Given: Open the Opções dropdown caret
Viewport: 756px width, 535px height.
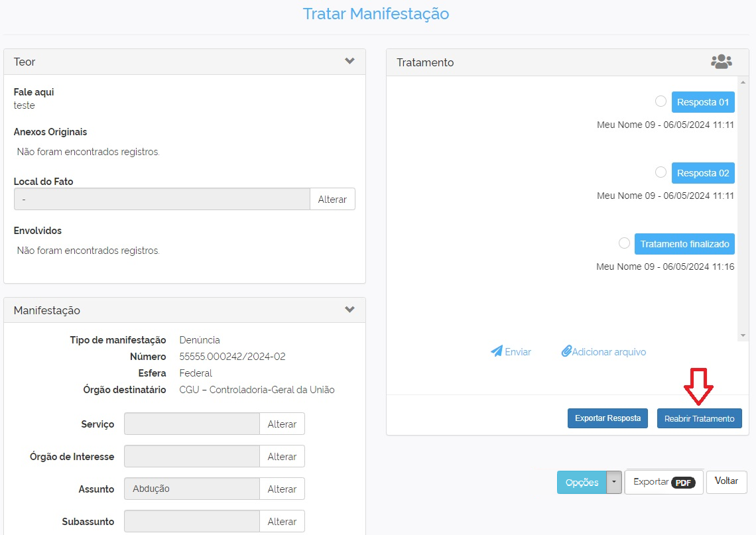Looking at the screenshot, I should click(x=614, y=482).
